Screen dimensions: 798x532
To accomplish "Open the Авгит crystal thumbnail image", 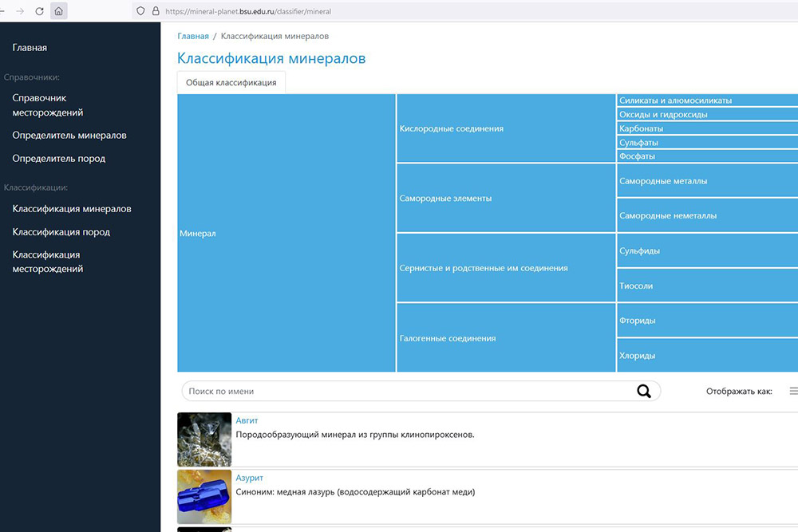I will (204, 439).
